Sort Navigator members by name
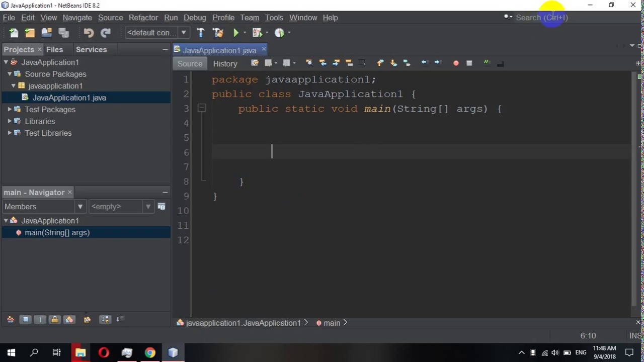The image size is (644, 362). (105, 319)
